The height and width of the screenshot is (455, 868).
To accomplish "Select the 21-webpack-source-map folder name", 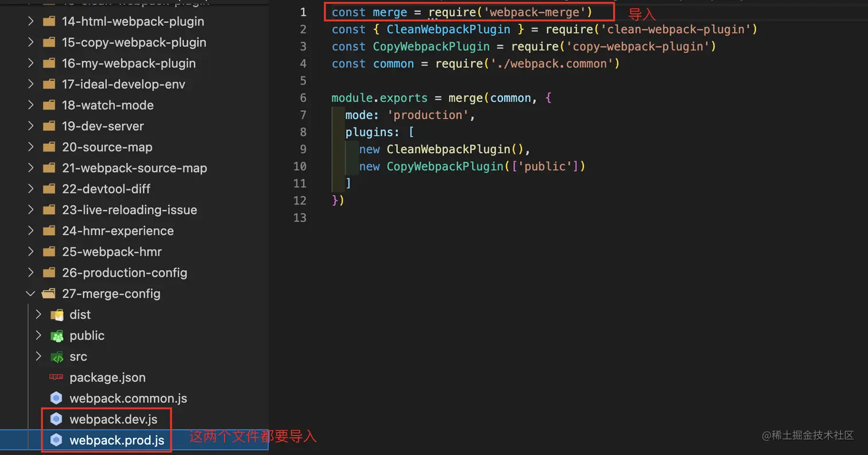I will pos(134,168).
